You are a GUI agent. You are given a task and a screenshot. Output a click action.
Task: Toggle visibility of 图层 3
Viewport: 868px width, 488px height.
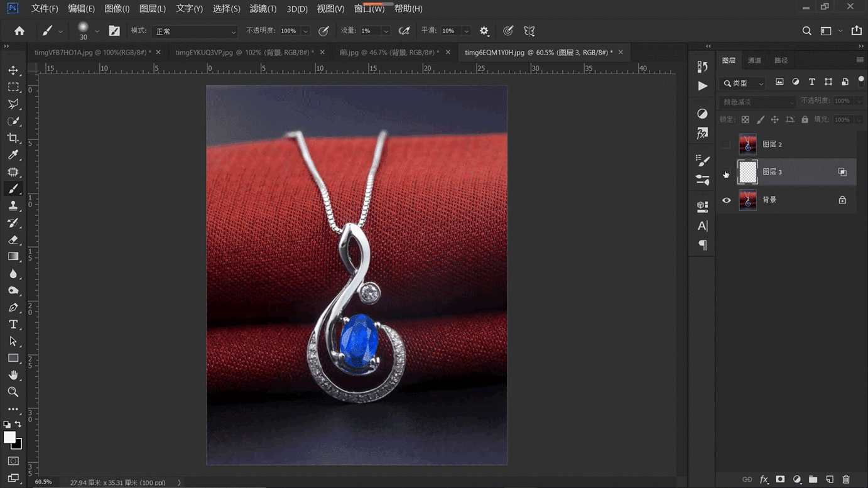tap(727, 173)
